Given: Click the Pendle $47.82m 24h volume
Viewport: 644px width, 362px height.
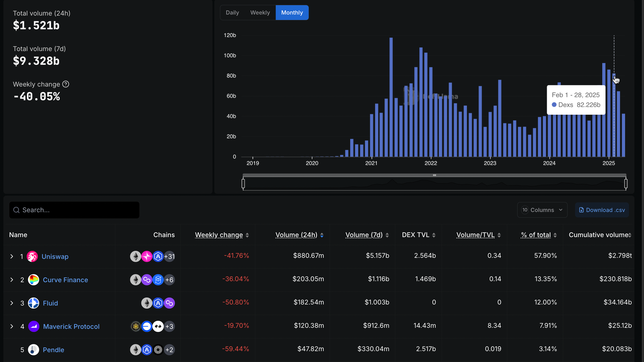Looking at the screenshot, I should click(x=310, y=349).
